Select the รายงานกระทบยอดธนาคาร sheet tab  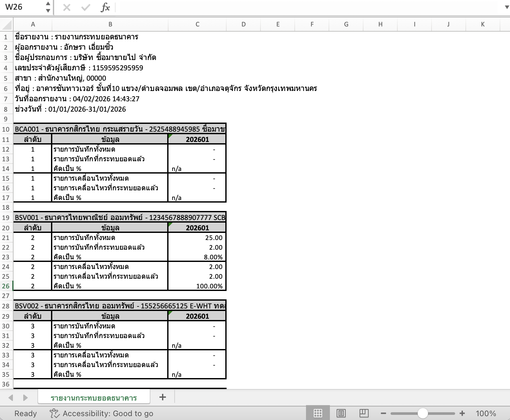coord(94,398)
